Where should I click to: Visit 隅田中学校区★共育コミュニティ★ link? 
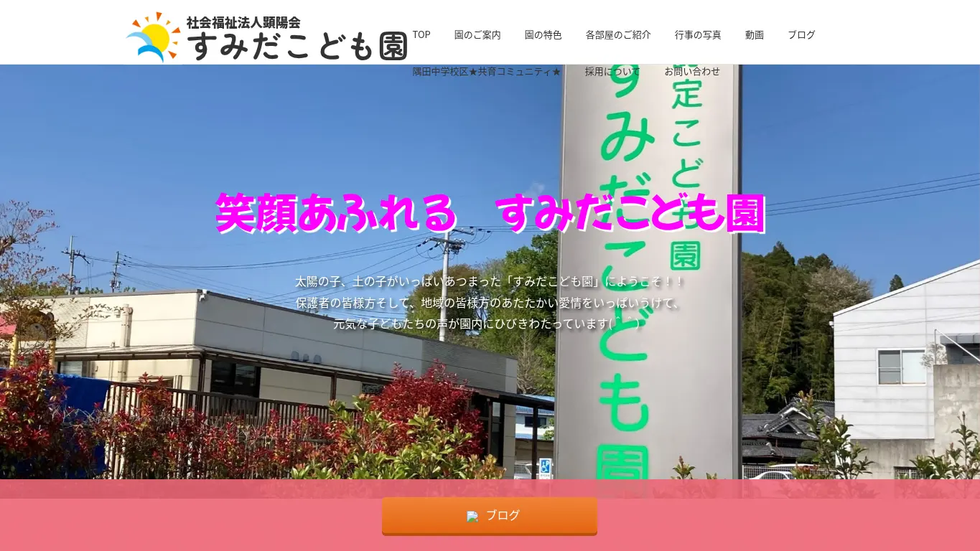487,71
